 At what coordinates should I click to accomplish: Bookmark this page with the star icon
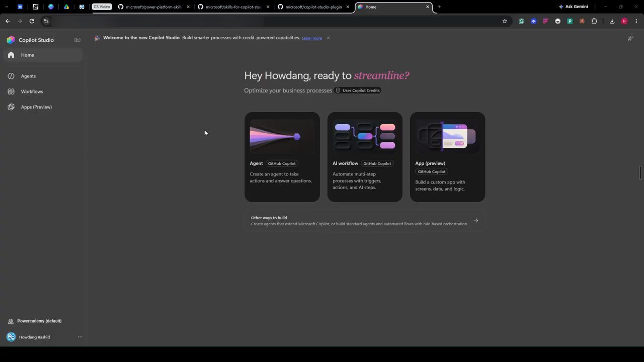coord(505,21)
